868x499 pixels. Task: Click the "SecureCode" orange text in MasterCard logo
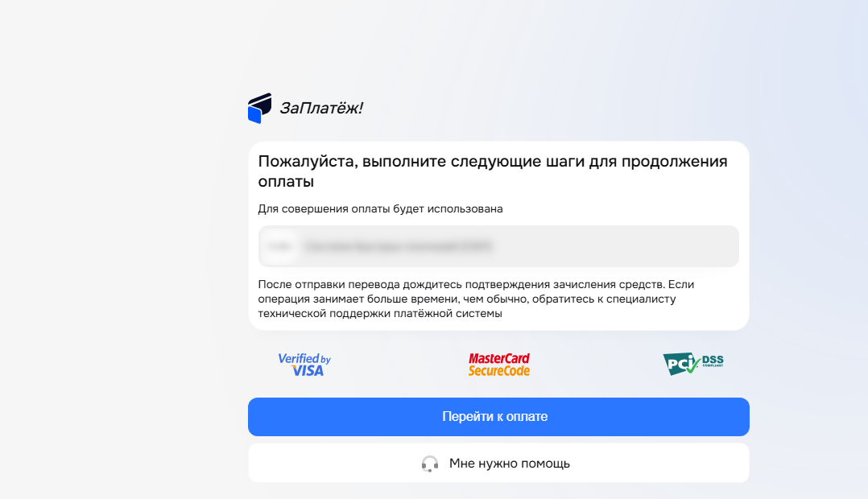[499, 371]
